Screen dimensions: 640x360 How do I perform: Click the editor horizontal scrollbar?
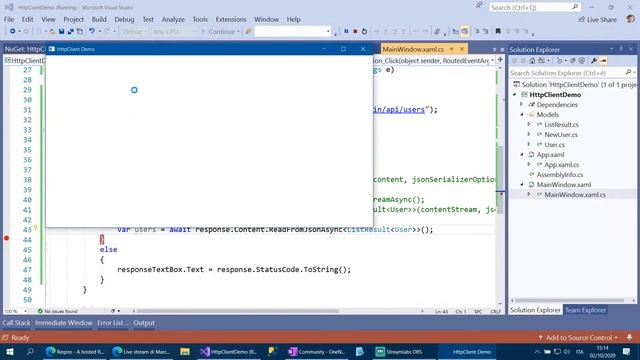click(x=239, y=311)
